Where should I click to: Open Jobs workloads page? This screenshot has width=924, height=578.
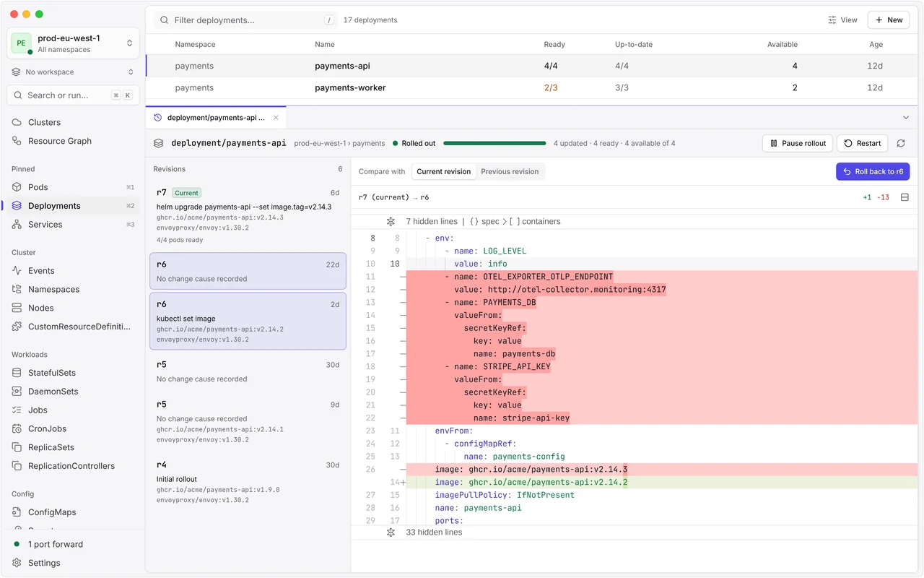(72, 410)
